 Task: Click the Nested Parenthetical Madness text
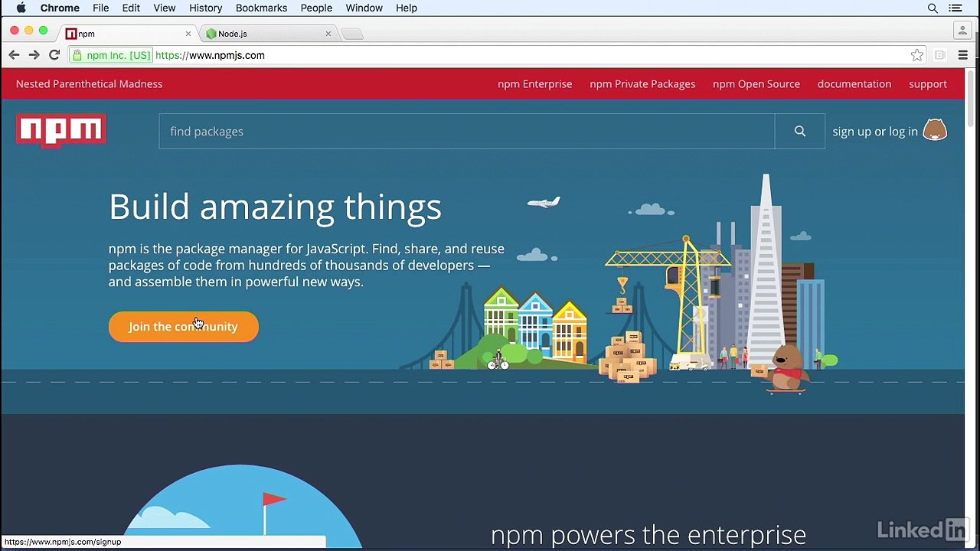(x=89, y=84)
